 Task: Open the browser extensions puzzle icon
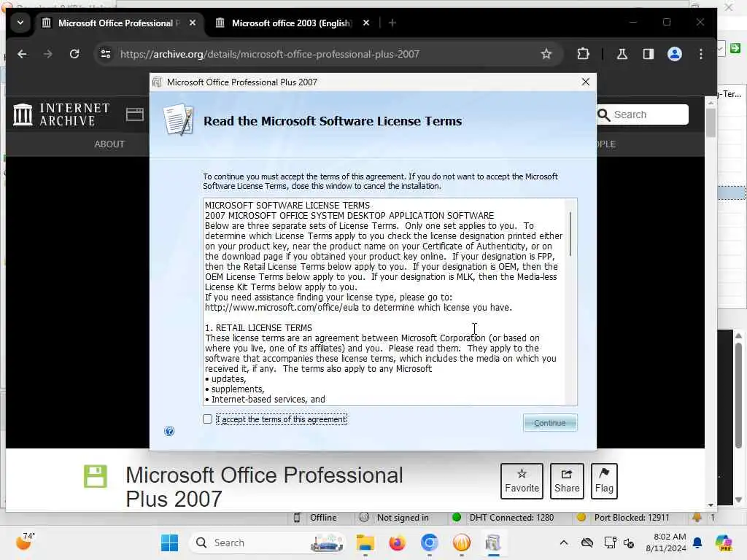(x=583, y=54)
